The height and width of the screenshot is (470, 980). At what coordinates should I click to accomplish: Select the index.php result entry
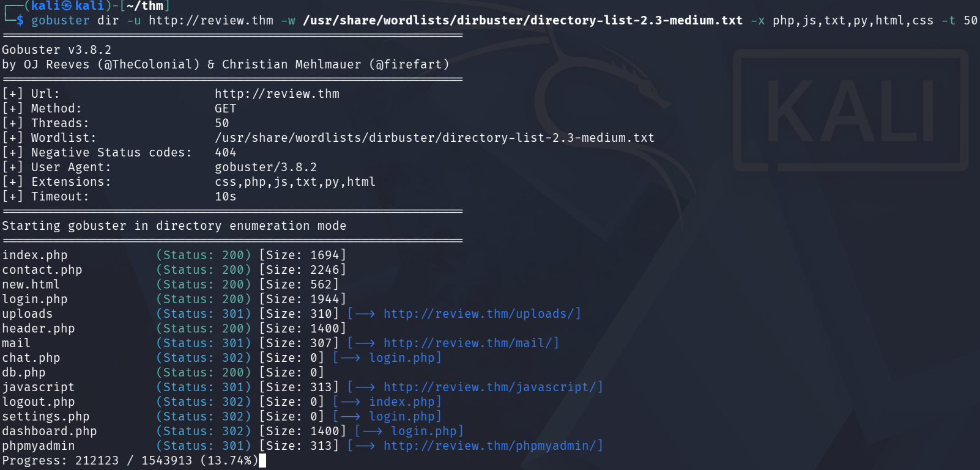point(35,255)
